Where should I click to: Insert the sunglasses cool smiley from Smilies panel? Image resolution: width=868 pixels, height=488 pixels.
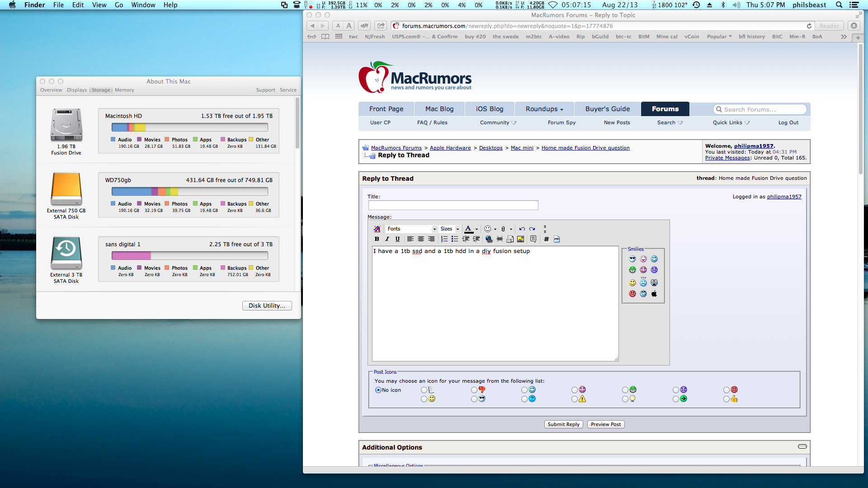click(x=632, y=259)
